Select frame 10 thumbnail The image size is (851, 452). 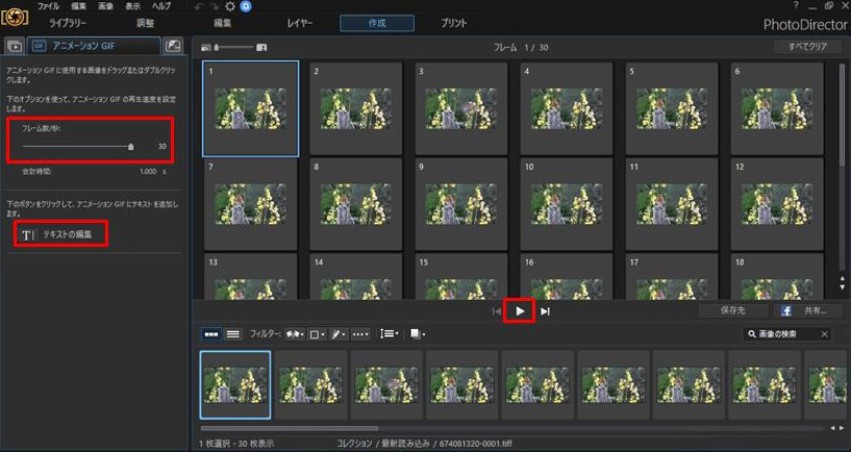point(566,204)
